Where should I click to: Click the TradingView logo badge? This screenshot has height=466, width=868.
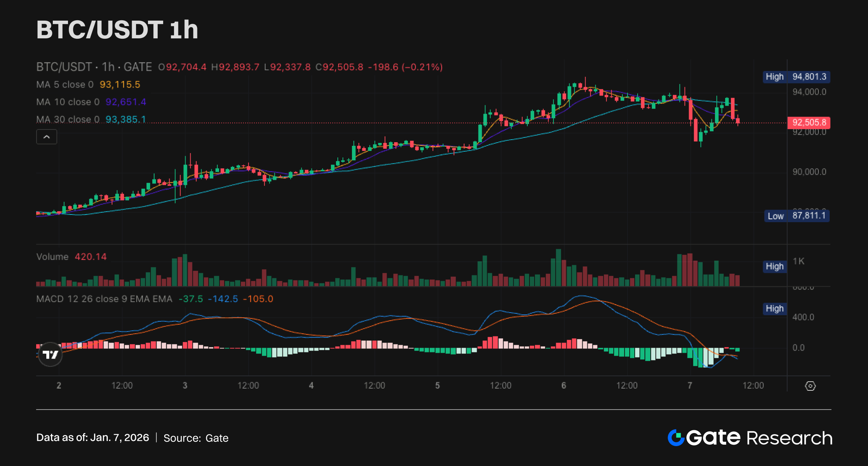50,354
